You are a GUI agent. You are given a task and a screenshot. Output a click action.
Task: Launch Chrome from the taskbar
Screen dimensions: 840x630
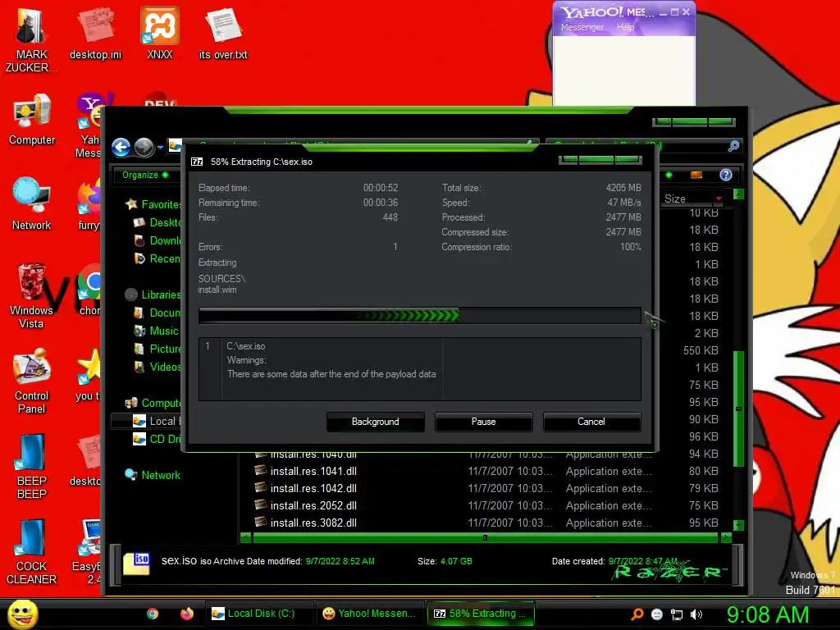[x=153, y=614]
